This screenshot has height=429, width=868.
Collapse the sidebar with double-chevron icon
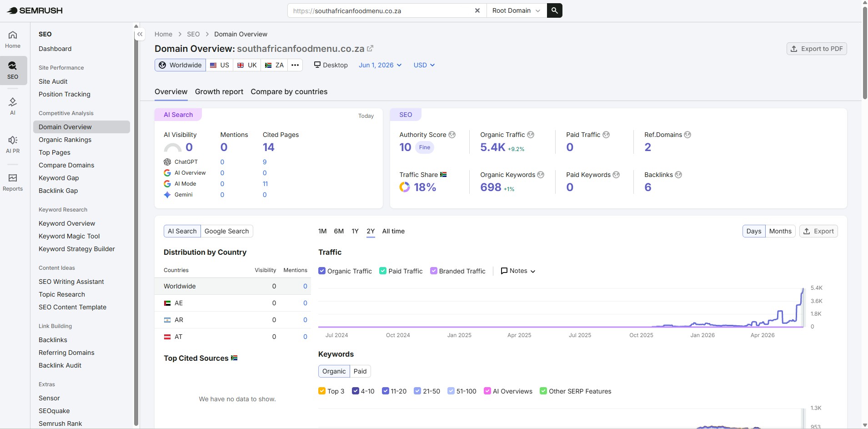tap(140, 34)
